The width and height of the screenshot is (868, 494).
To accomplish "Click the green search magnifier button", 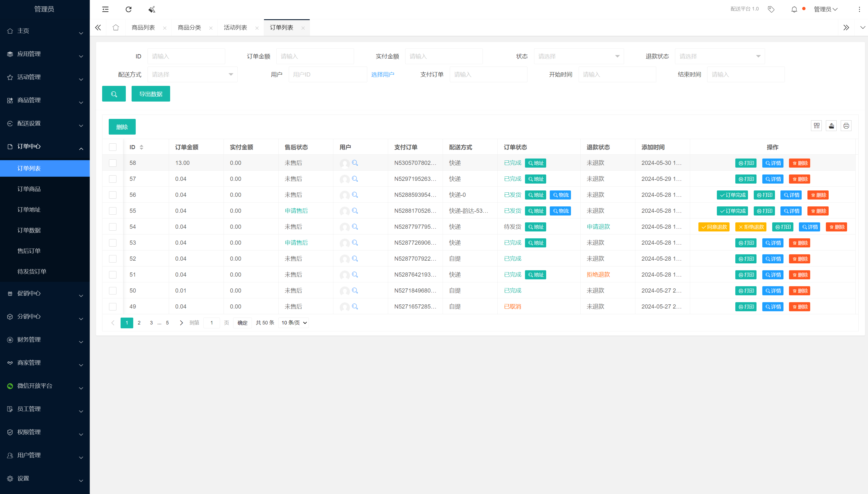I will (x=114, y=94).
